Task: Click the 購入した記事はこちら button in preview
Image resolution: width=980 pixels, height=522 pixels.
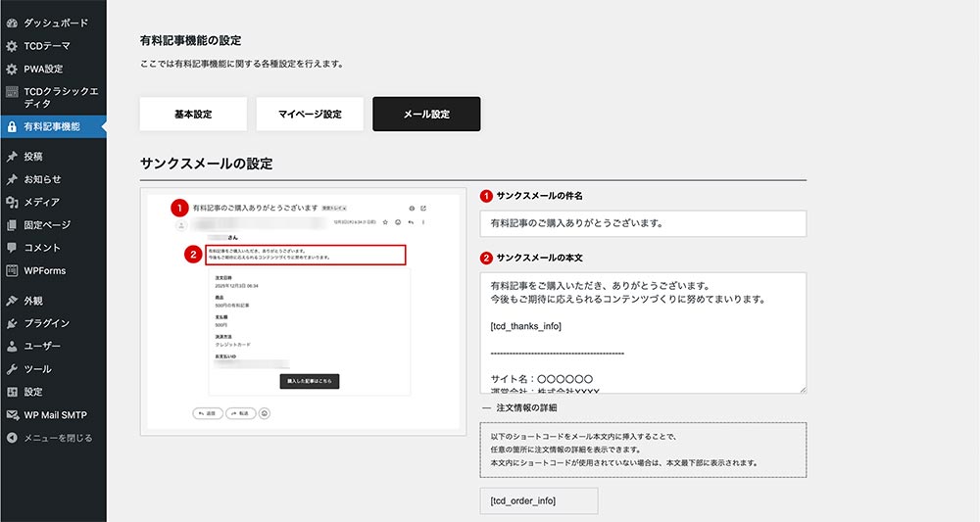Action: point(310,381)
